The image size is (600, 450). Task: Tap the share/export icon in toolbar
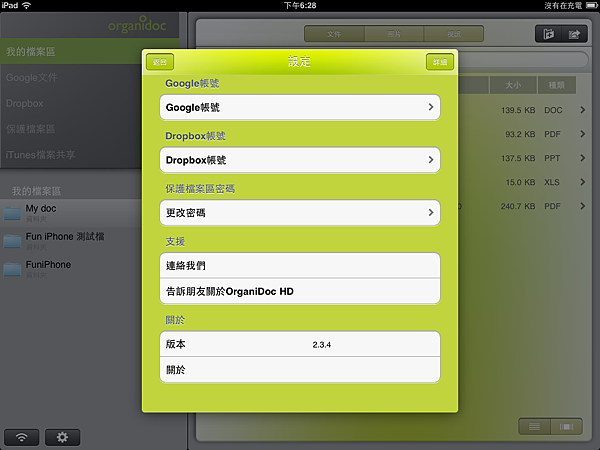[574, 34]
